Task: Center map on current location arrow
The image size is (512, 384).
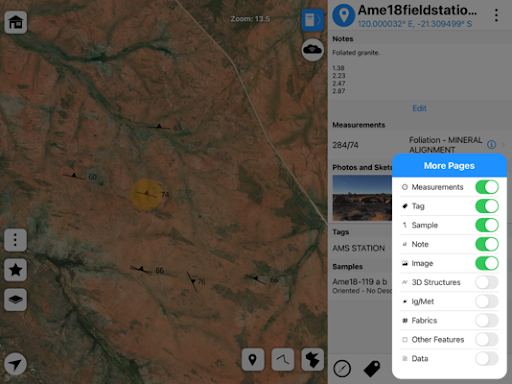Action: click(x=16, y=364)
